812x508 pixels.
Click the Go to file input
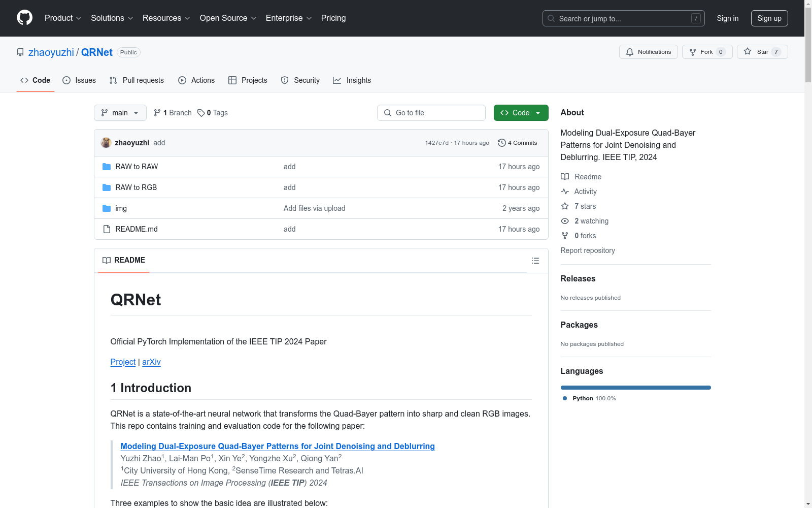(x=431, y=113)
